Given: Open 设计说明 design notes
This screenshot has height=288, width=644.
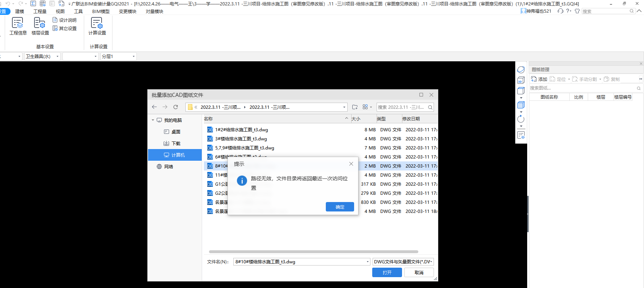Looking at the screenshot, I should [x=65, y=20].
